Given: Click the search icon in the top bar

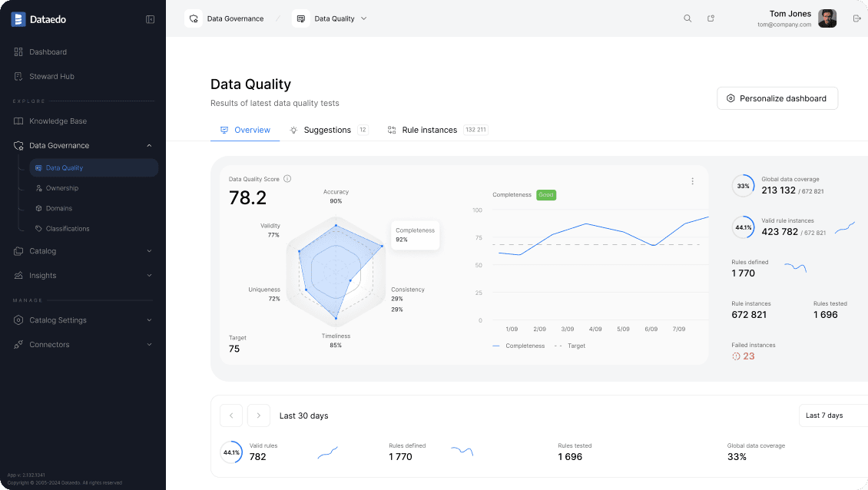Looking at the screenshot, I should point(687,18).
